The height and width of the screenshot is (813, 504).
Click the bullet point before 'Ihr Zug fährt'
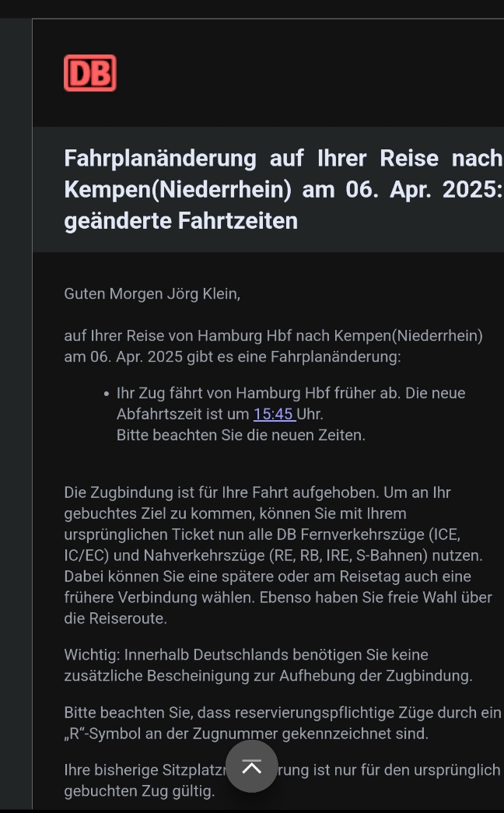[x=107, y=394]
